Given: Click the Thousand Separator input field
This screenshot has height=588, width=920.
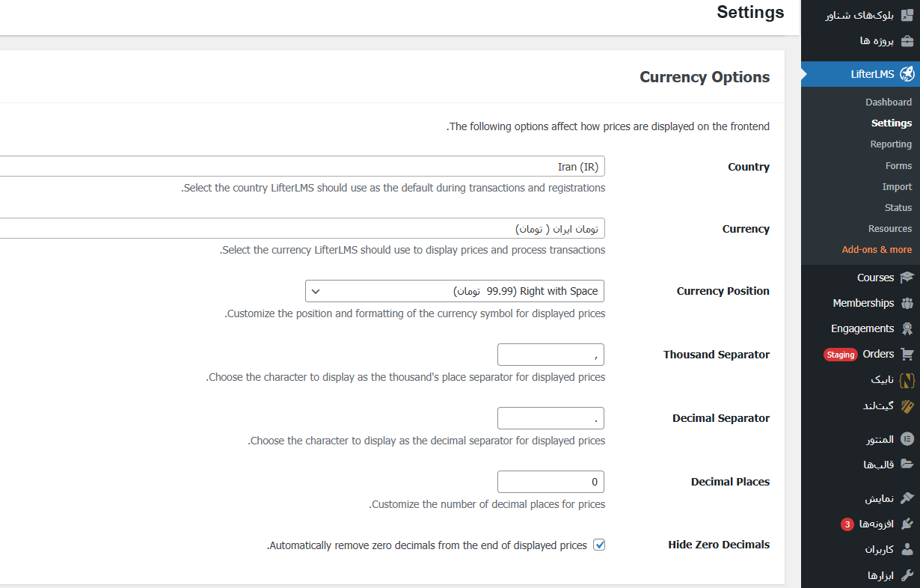Looking at the screenshot, I should (551, 355).
